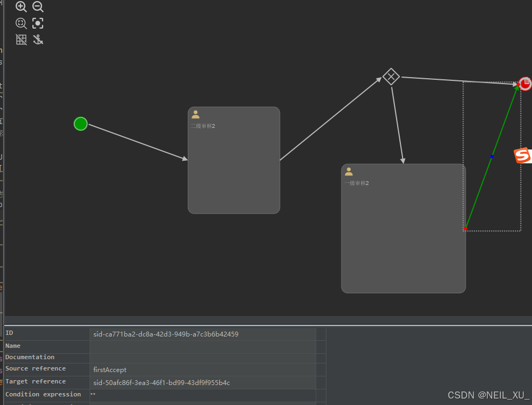Image resolution: width=532 pixels, height=405 pixels.
Task: Click the fit-to-center focus icon
Action: pyautogui.click(x=38, y=23)
